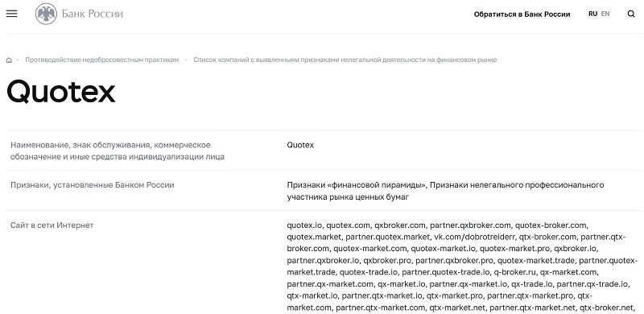
Task: Click 'Признаки, установленные Банком России' label
Action: tap(93, 185)
